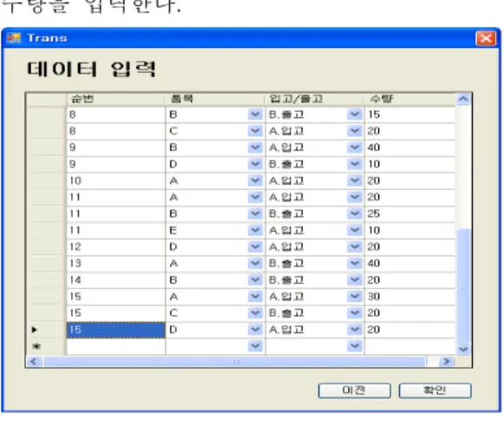Image resolution: width=504 pixels, height=427 pixels.
Task: Click the horizontal scrollbar right arrow
Action: click(x=446, y=361)
